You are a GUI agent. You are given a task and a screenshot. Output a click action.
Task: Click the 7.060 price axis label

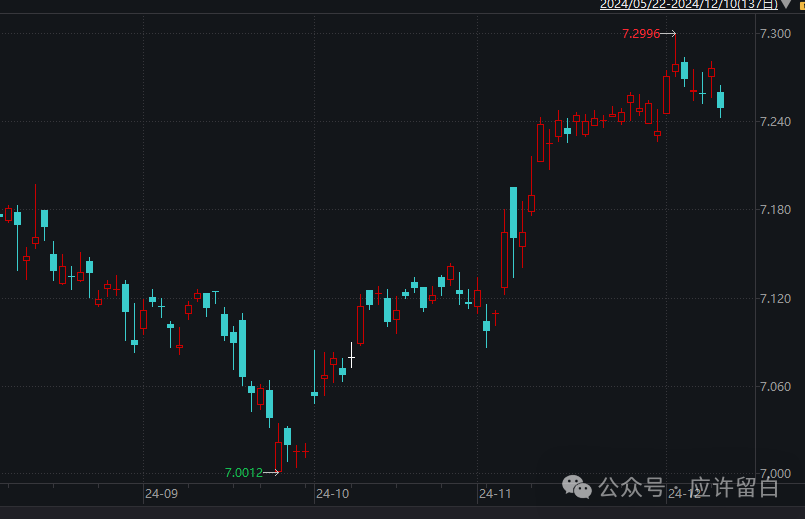click(776, 387)
